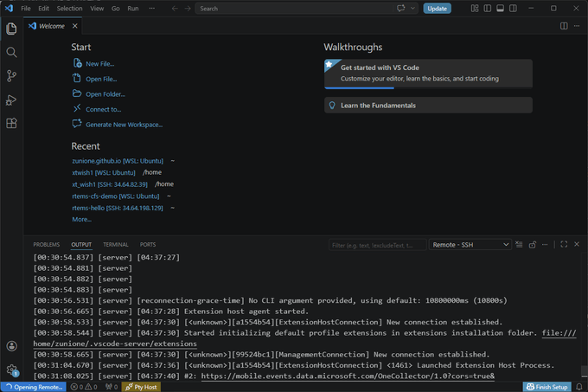Open recent rtems-cfs-demo workspace
The width and height of the screenshot is (588, 392).
click(116, 196)
